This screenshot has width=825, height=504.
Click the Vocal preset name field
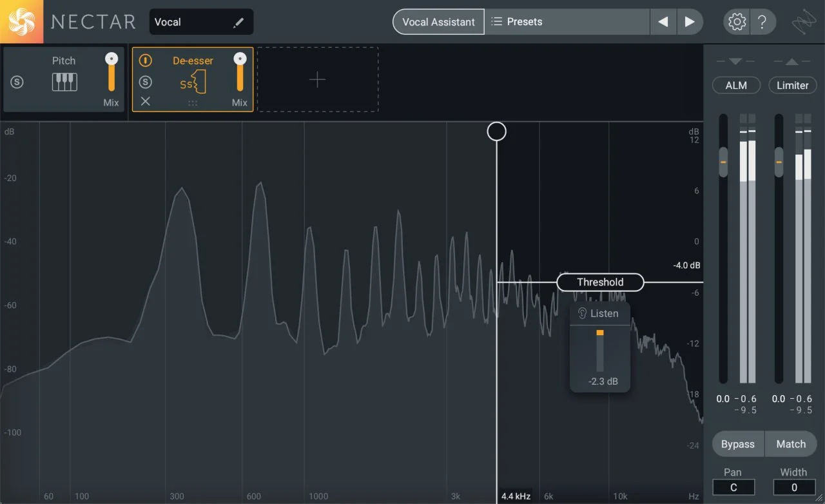point(201,22)
